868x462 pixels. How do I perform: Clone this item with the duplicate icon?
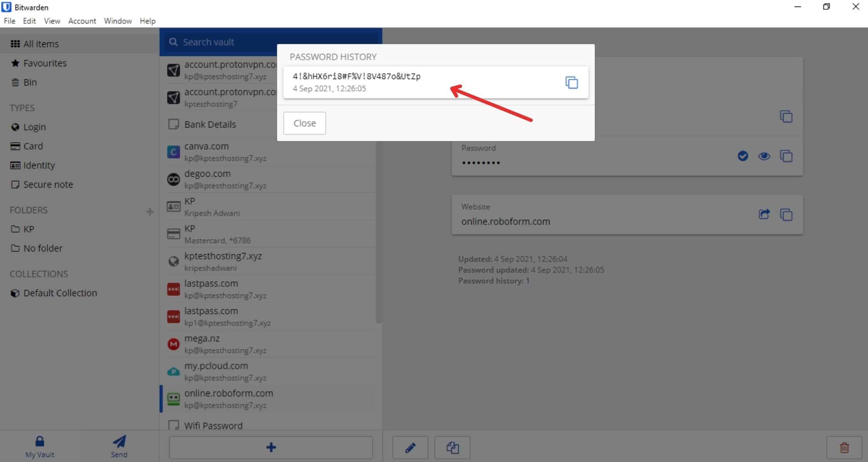tap(452, 448)
